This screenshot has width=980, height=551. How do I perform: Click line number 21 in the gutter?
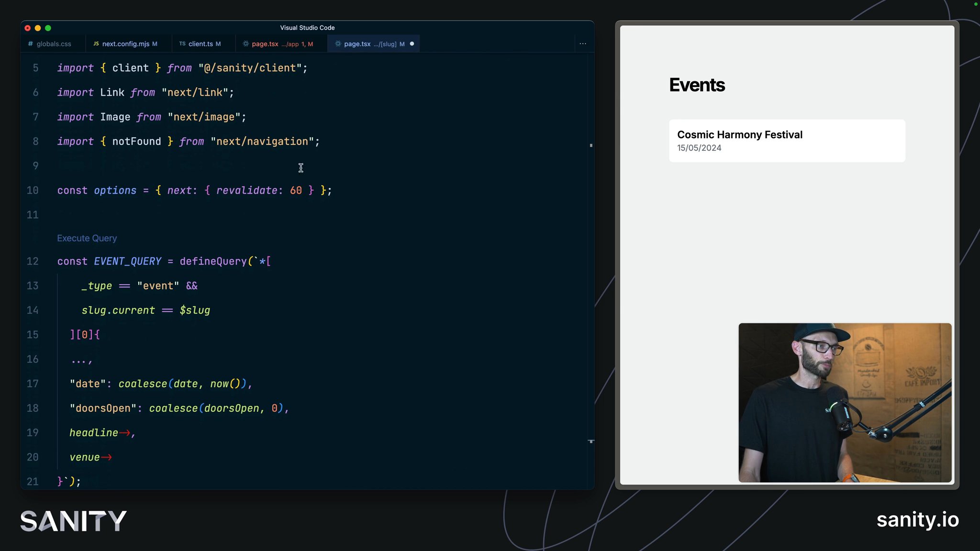pos(33,482)
